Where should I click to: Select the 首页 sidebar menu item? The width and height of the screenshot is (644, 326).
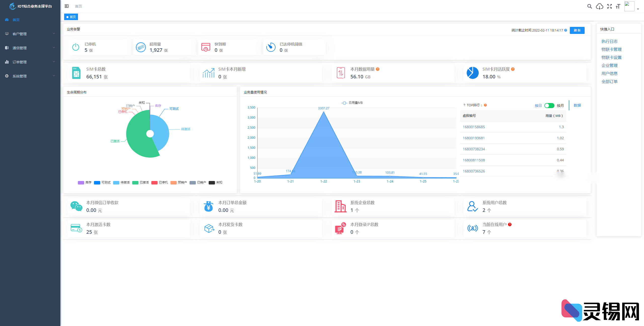click(16, 20)
